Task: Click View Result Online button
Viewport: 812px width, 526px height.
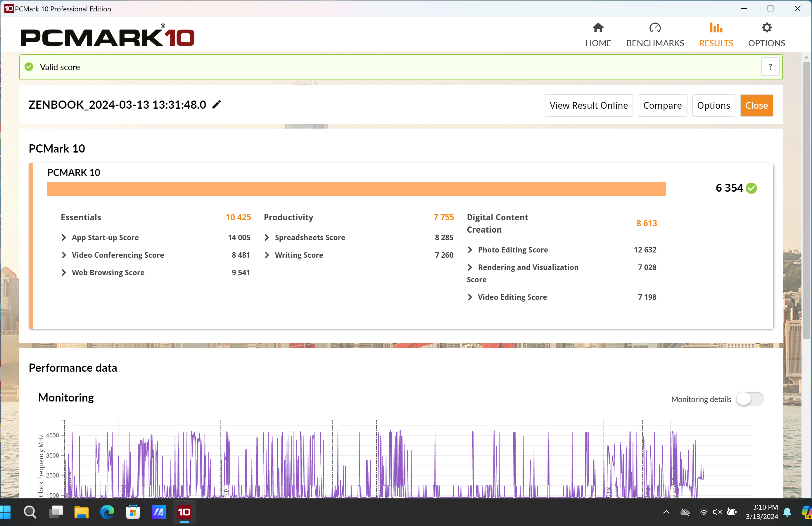Action: pos(588,105)
